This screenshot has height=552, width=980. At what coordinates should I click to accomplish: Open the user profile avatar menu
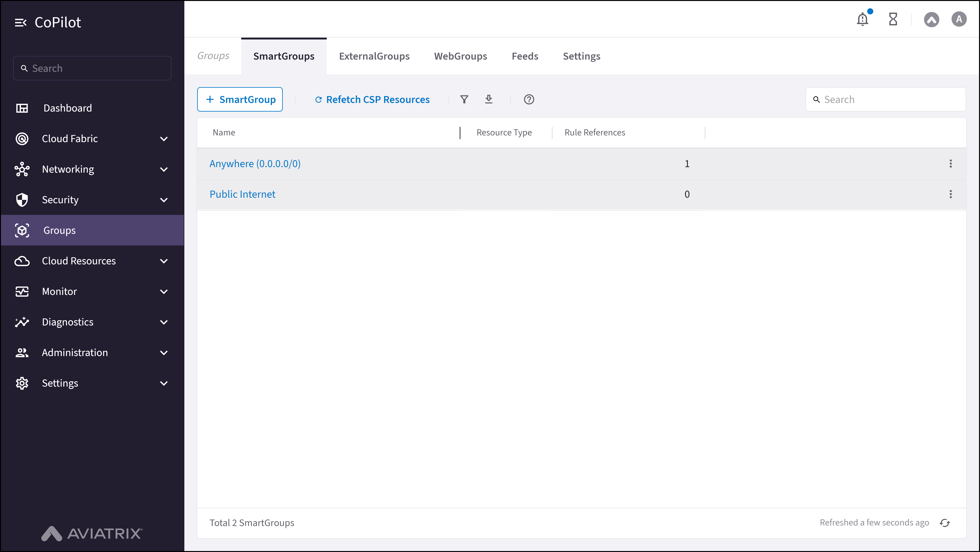click(959, 19)
